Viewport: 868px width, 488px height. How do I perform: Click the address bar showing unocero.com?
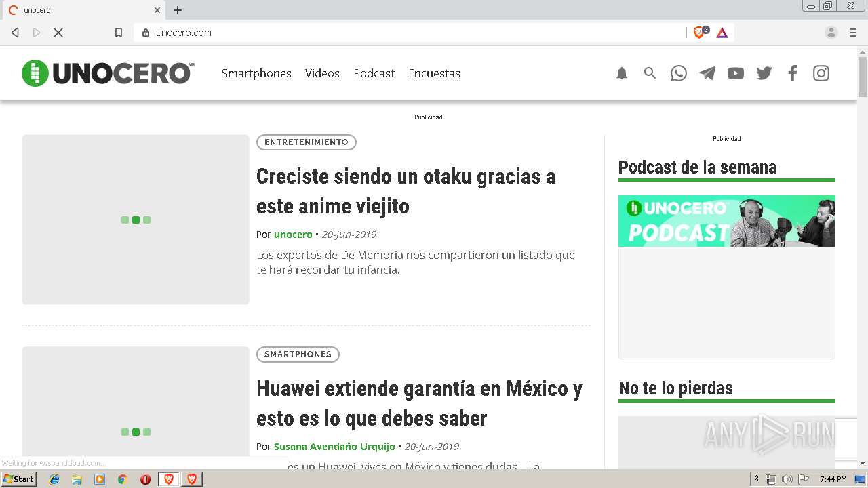click(x=410, y=33)
